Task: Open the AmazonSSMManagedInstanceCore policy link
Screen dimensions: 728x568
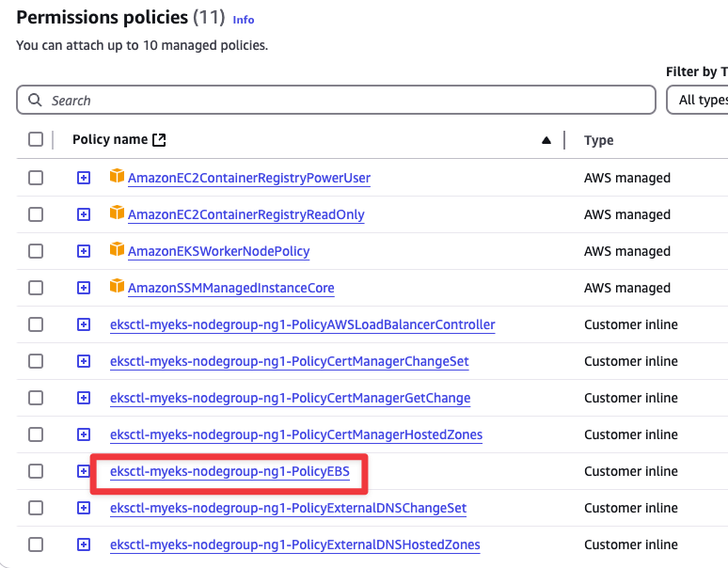Action: tap(231, 288)
